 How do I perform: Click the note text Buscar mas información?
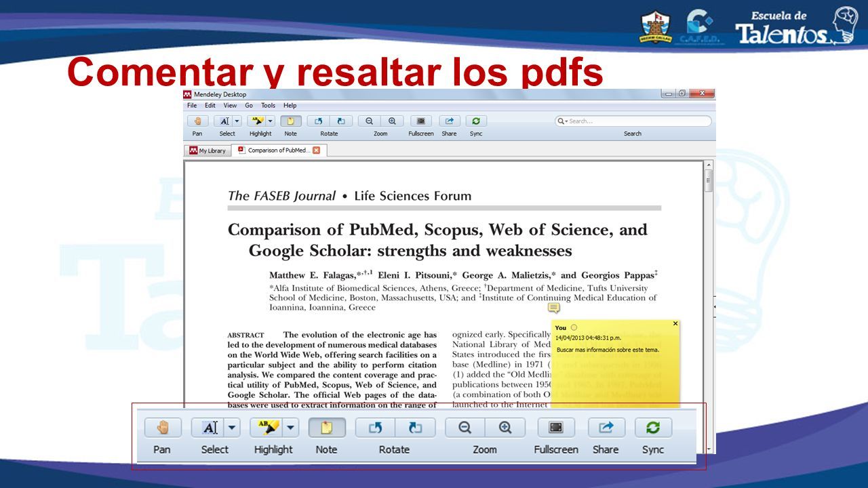pyautogui.click(x=608, y=350)
